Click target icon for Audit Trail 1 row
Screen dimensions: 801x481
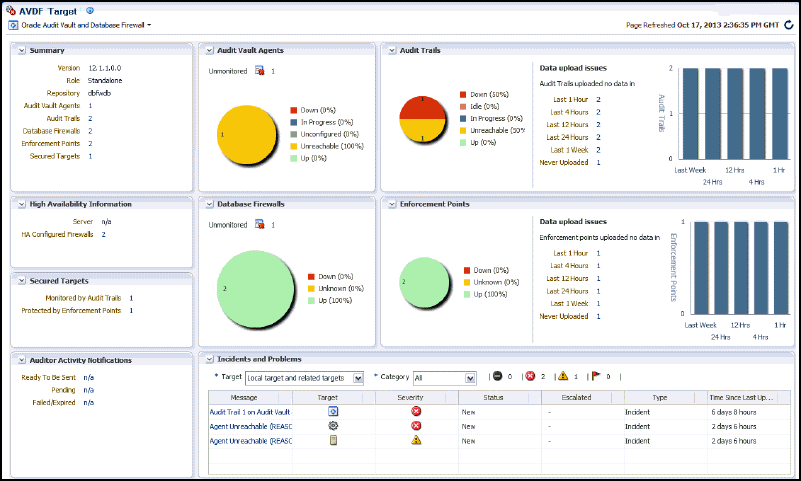[333, 412]
